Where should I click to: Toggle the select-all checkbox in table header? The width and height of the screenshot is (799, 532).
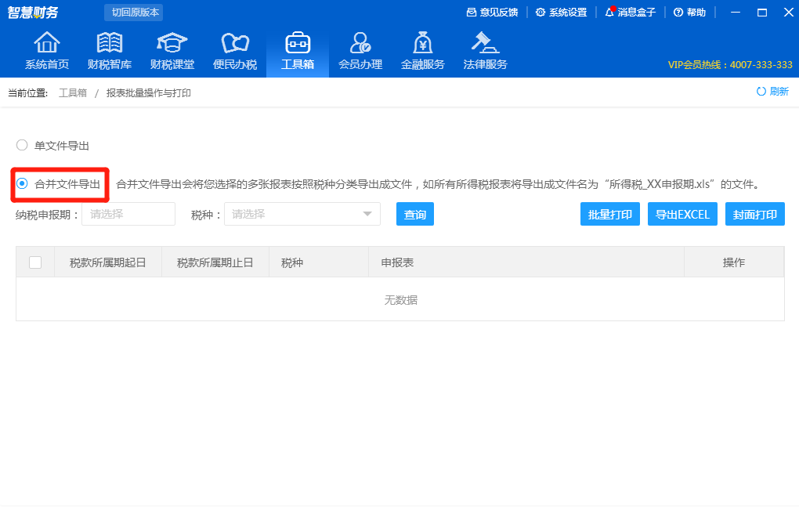click(x=34, y=262)
